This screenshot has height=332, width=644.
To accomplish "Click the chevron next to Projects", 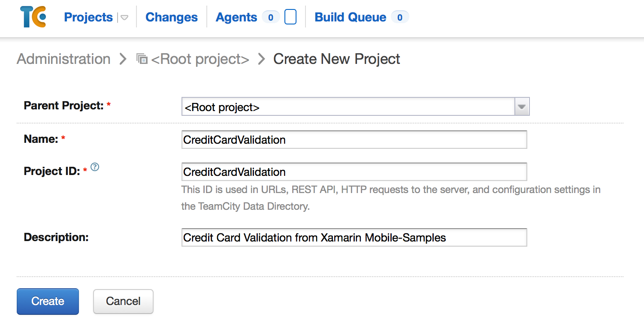I will pyautogui.click(x=124, y=18).
